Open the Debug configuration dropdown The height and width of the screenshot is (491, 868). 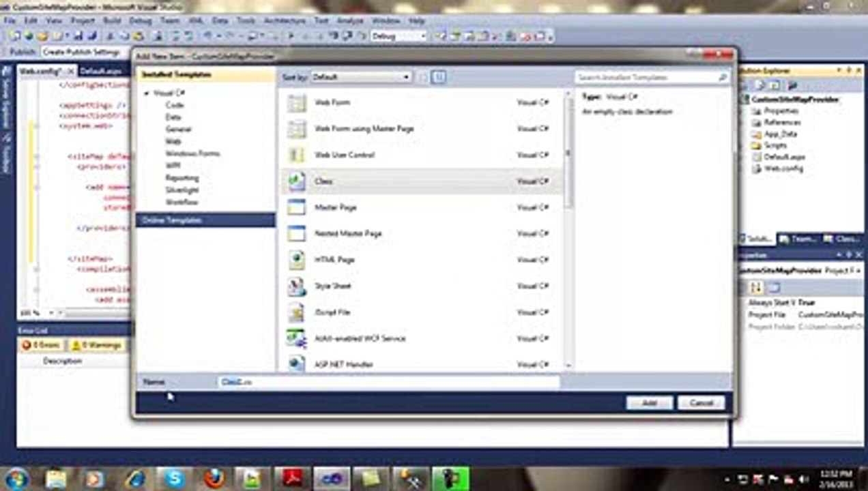[x=399, y=36]
